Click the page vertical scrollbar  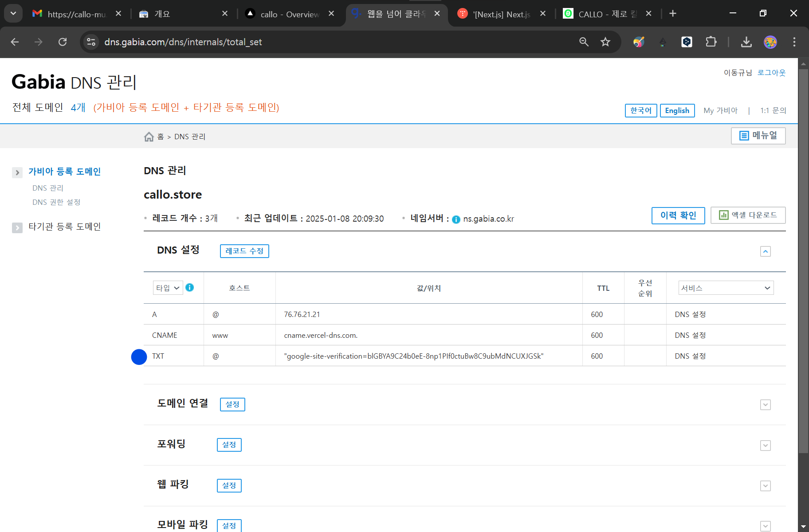(803, 262)
